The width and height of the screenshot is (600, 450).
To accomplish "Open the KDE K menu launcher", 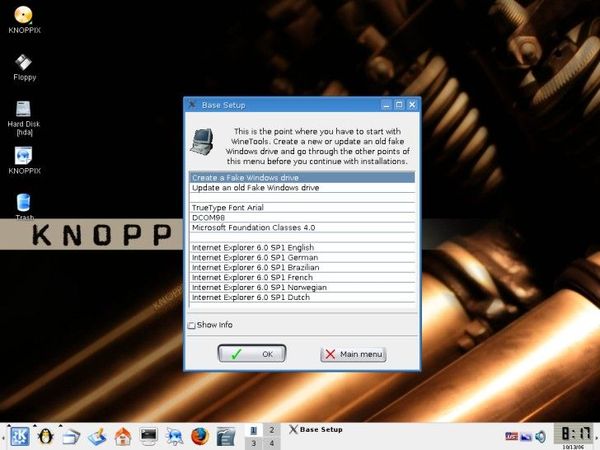I will click(x=18, y=436).
